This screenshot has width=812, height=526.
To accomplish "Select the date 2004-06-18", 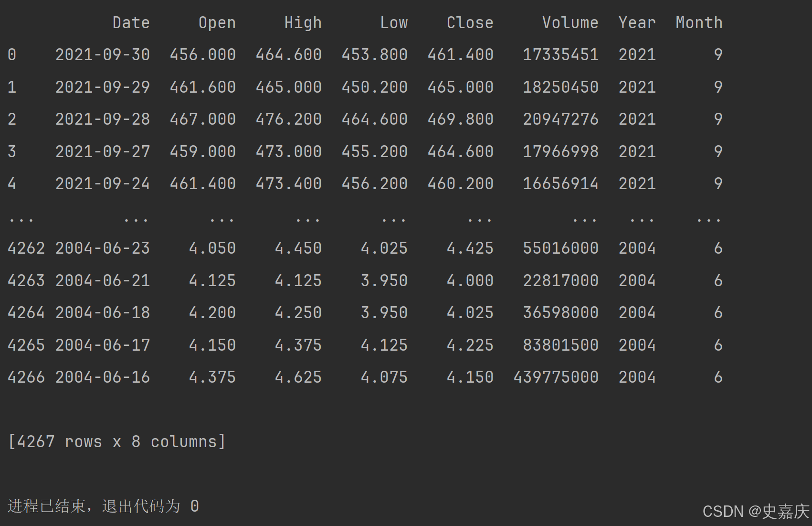I will [103, 312].
